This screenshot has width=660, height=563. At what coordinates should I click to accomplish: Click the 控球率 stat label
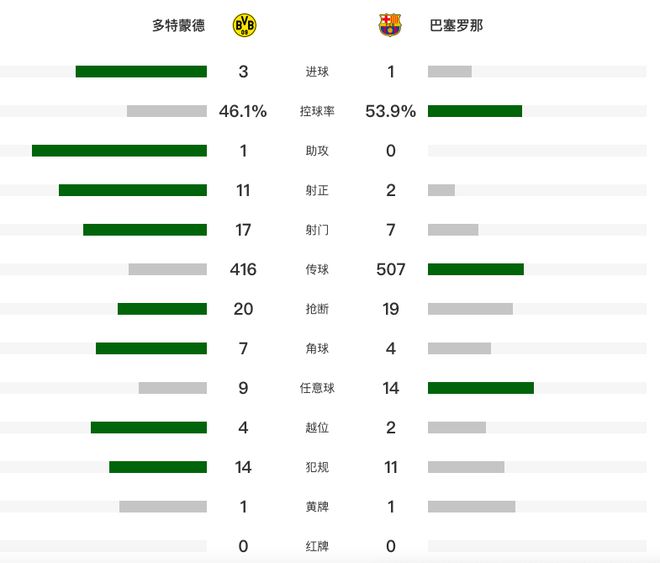coord(317,111)
